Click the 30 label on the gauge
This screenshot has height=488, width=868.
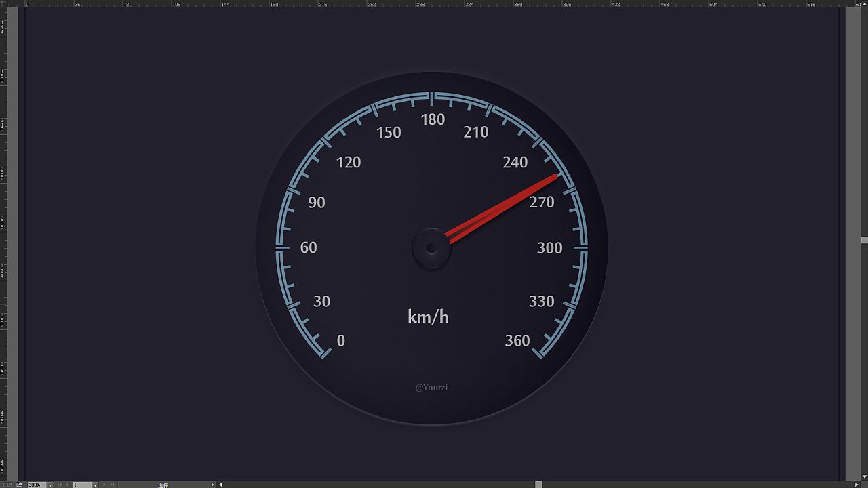(321, 302)
